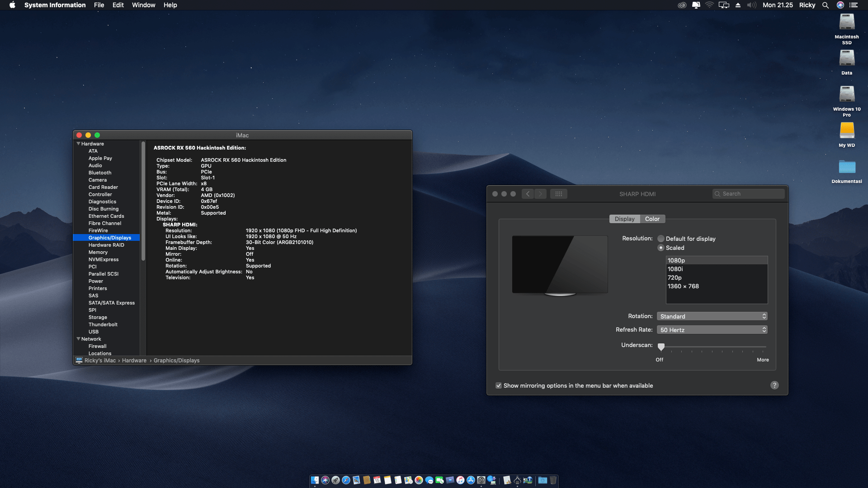The height and width of the screenshot is (488, 868).
Task: Open Notification Center list icon
Action: (854, 5)
